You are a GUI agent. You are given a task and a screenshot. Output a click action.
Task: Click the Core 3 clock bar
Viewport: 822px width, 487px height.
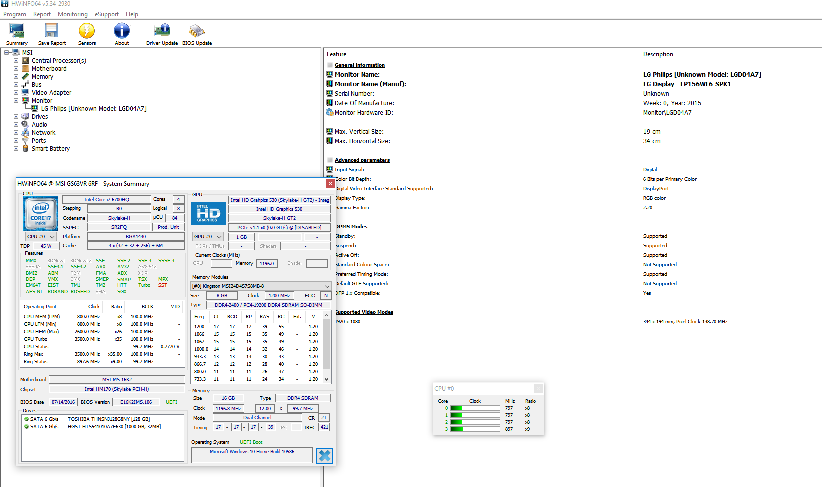coord(475,428)
